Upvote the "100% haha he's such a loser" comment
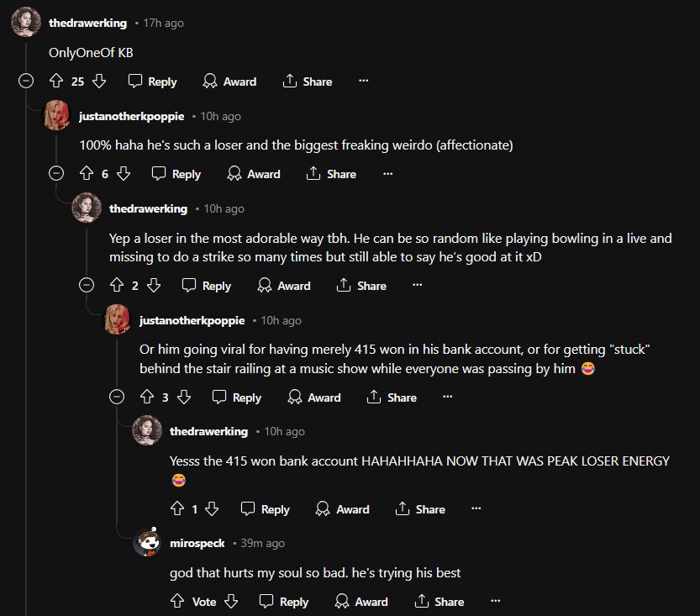 pyautogui.click(x=87, y=174)
